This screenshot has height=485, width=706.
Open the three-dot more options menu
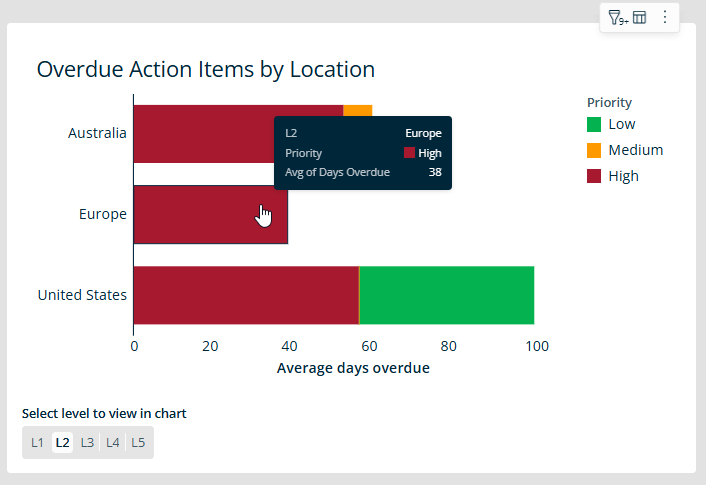pyautogui.click(x=665, y=17)
